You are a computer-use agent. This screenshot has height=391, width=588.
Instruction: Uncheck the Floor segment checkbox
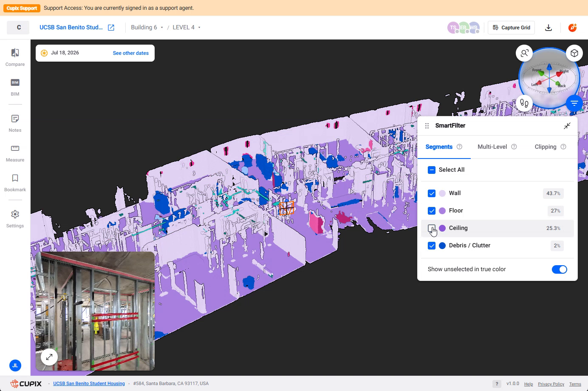[x=432, y=211]
